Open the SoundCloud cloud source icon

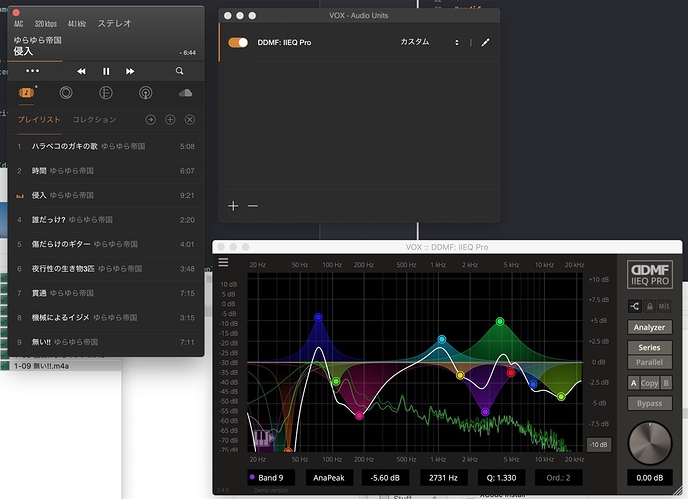click(185, 93)
